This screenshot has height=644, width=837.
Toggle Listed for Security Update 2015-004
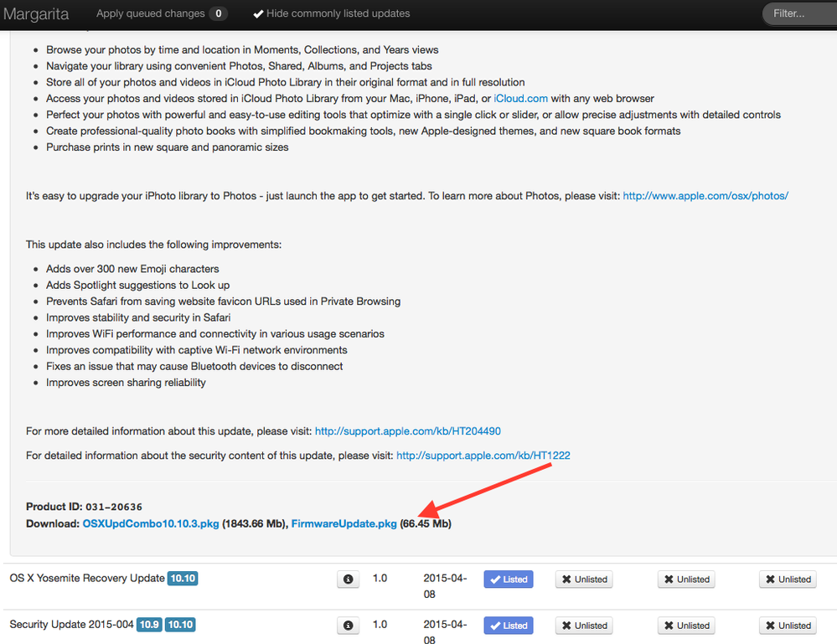[x=509, y=626]
